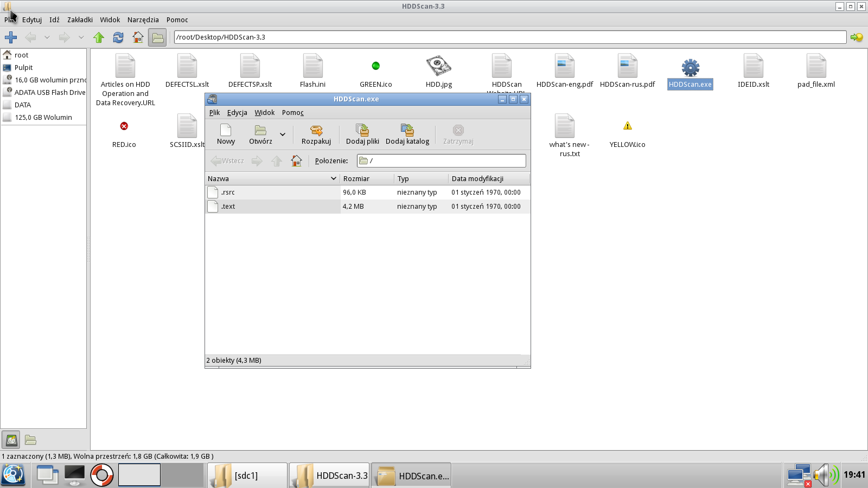Go forward using the file manager's right arrow
The height and width of the screenshot is (488, 868).
tap(65, 37)
